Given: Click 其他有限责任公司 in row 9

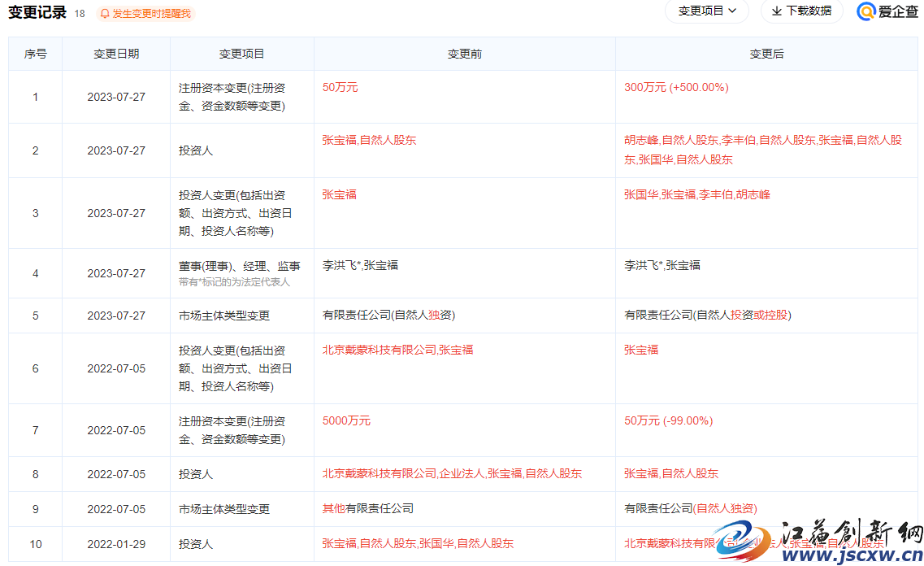Looking at the screenshot, I should click(368, 508).
